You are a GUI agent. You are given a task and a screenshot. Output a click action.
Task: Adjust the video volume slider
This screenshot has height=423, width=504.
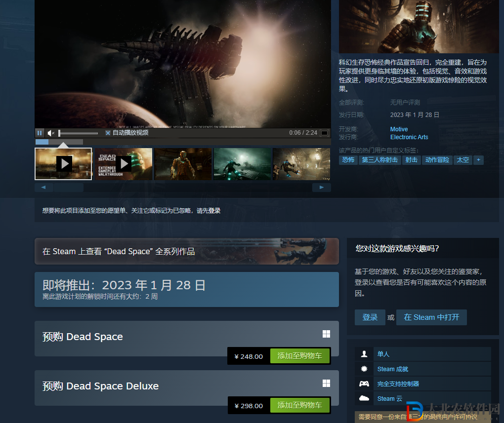pyautogui.click(x=79, y=133)
